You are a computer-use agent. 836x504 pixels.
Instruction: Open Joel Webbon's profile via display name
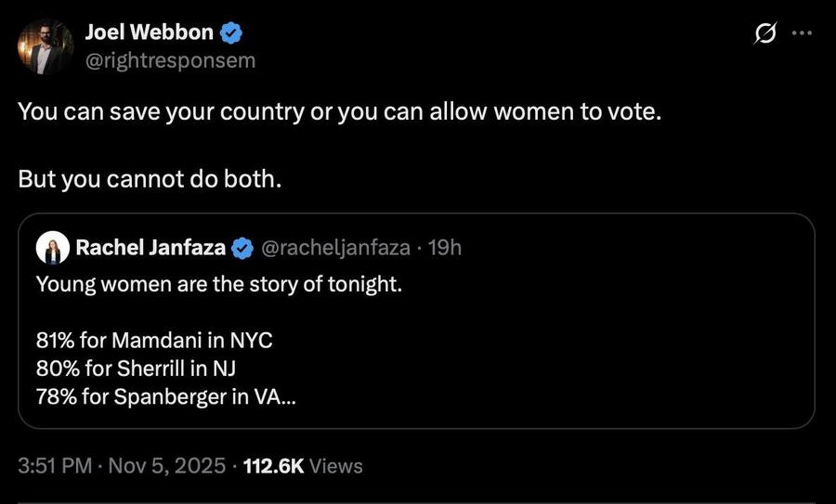tap(149, 34)
